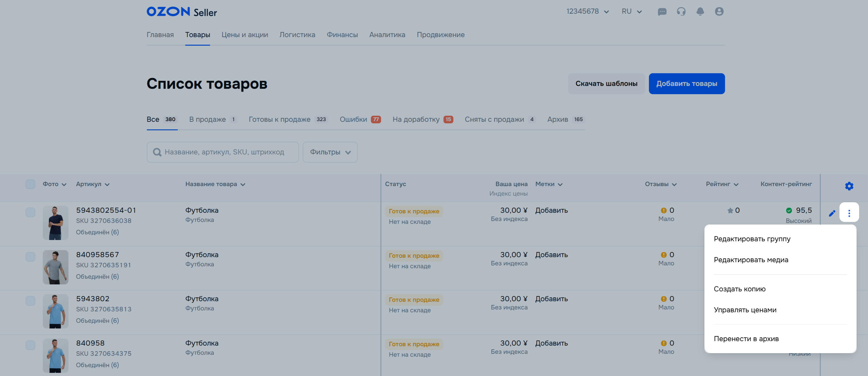Select the checkbox for article 840958567
The image size is (868, 376).
tap(30, 257)
